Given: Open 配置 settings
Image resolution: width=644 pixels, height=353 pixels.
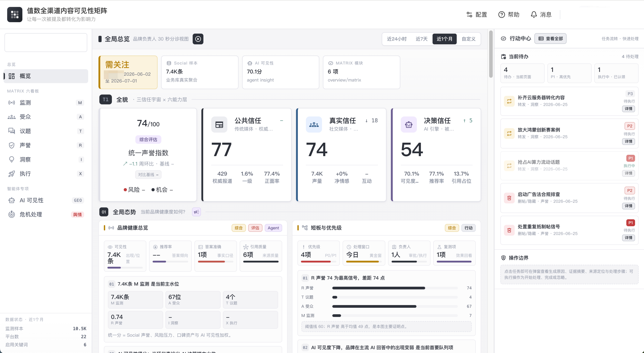Looking at the screenshot, I should (477, 15).
